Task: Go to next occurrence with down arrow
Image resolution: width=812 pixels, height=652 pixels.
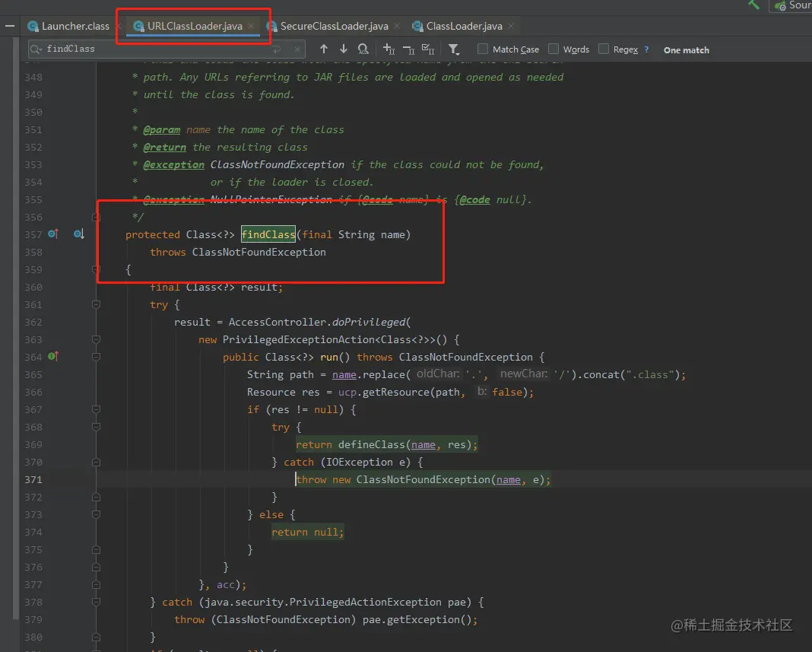Action: point(344,49)
